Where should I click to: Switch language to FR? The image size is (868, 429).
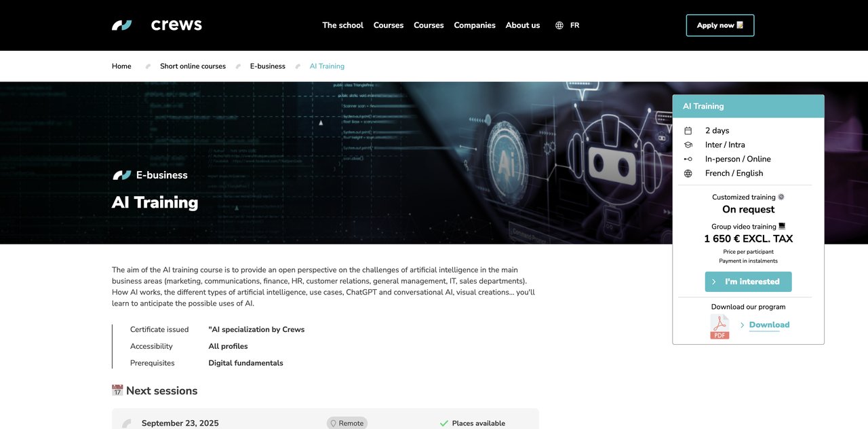(x=574, y=25)
